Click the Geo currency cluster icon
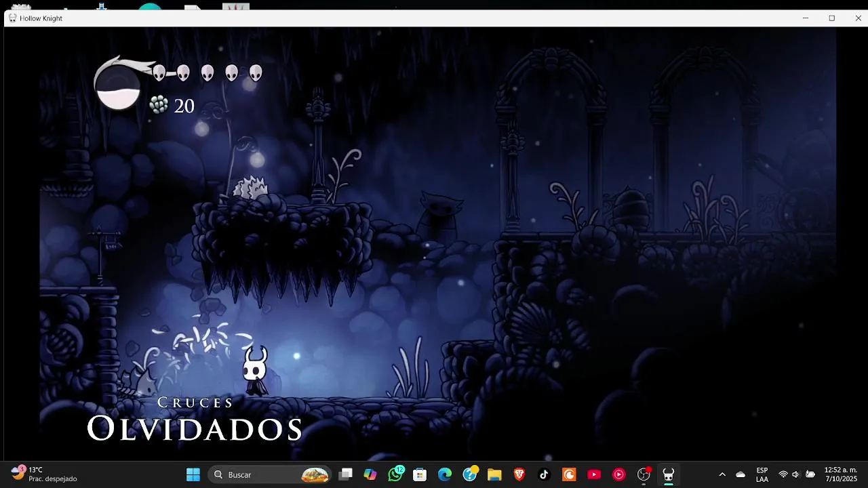 158,104
